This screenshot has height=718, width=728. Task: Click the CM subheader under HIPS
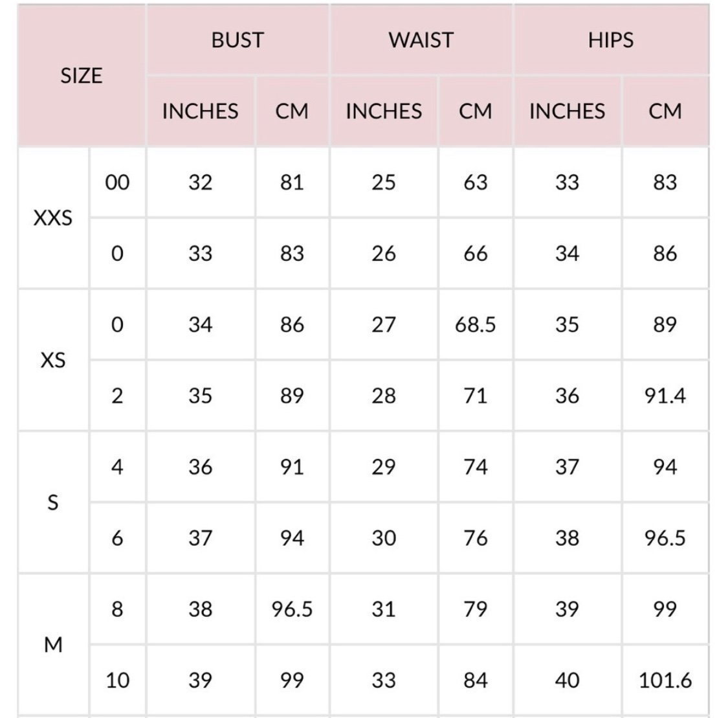[665, 111]
